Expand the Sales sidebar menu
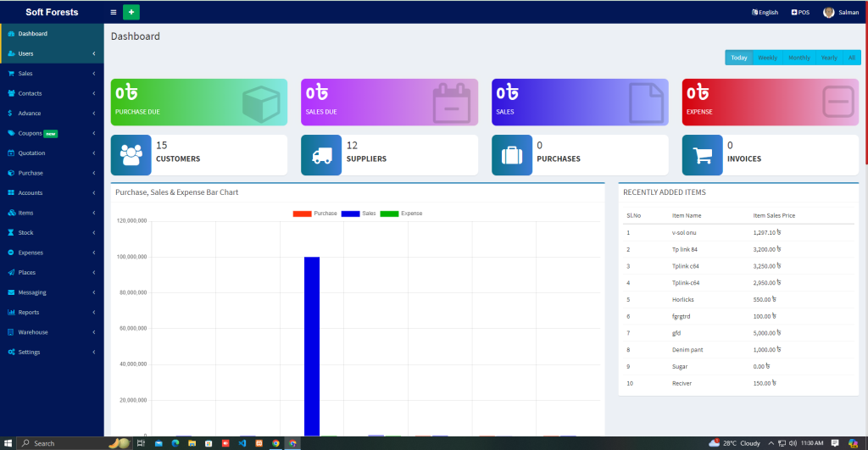This screenshot has width=868, height=450. click(51, 74)
